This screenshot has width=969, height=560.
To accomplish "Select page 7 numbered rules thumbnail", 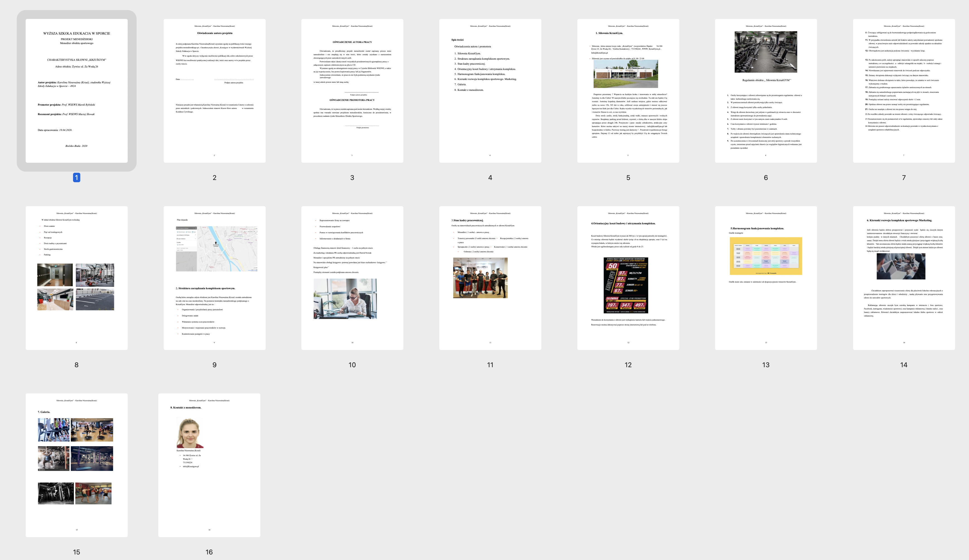I will point(904,91).
